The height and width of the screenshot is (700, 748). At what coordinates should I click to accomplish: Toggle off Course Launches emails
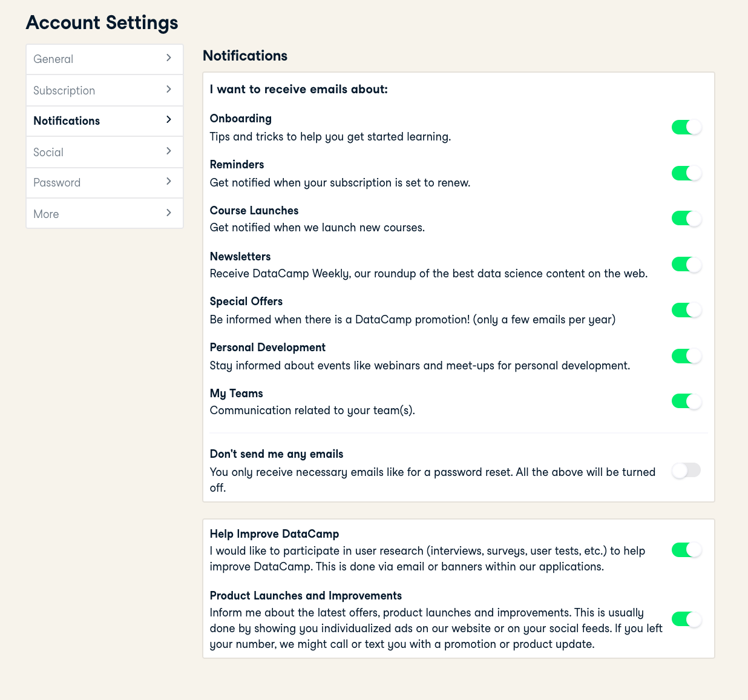tap(686, 219)
